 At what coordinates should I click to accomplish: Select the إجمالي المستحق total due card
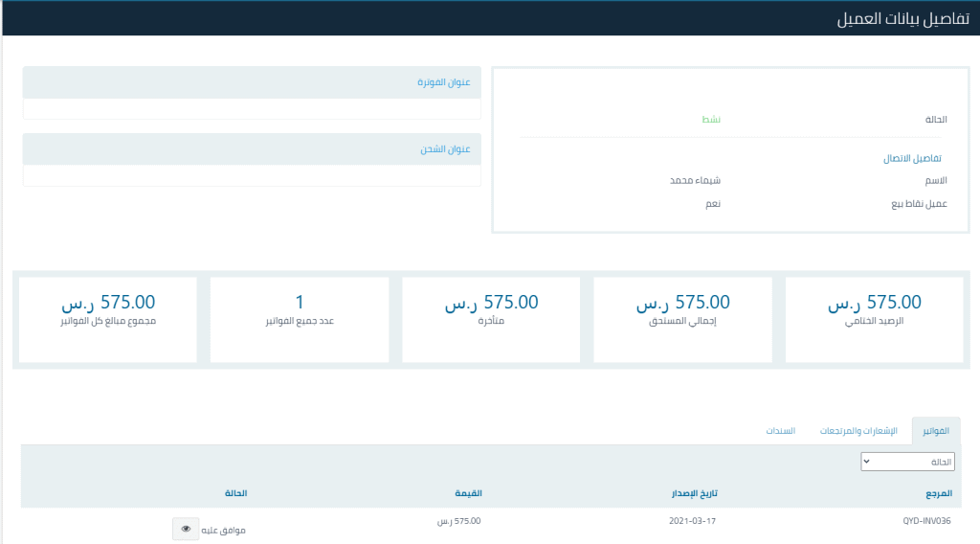(x=682, y=320)
